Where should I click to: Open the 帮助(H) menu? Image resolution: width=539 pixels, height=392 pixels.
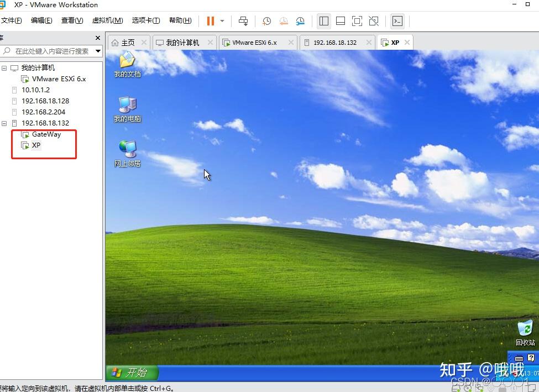pos(180,20)
